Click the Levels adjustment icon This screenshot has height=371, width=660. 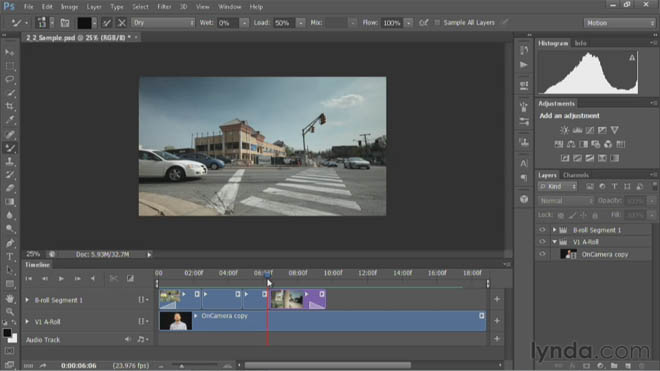[577, 130]
